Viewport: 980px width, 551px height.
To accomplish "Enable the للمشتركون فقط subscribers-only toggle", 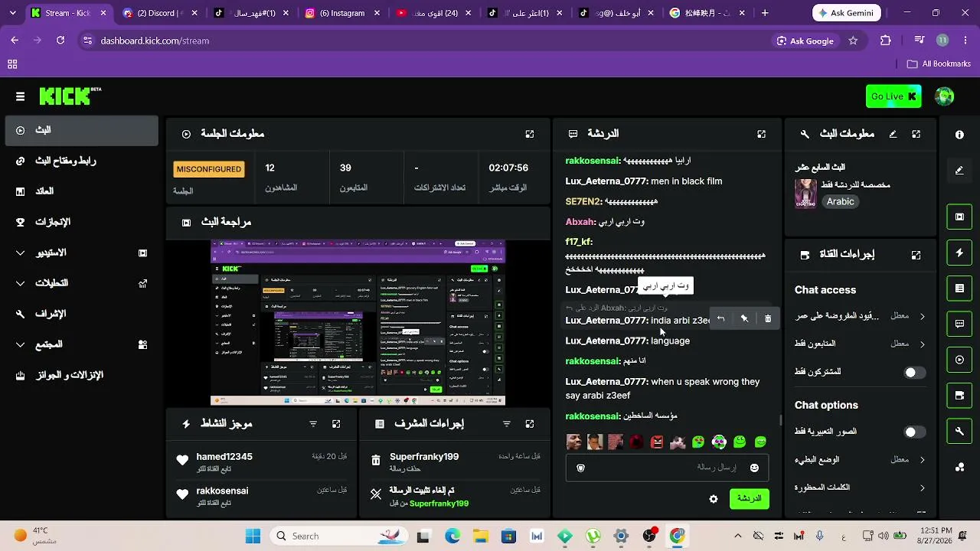I will coord(914,373).
